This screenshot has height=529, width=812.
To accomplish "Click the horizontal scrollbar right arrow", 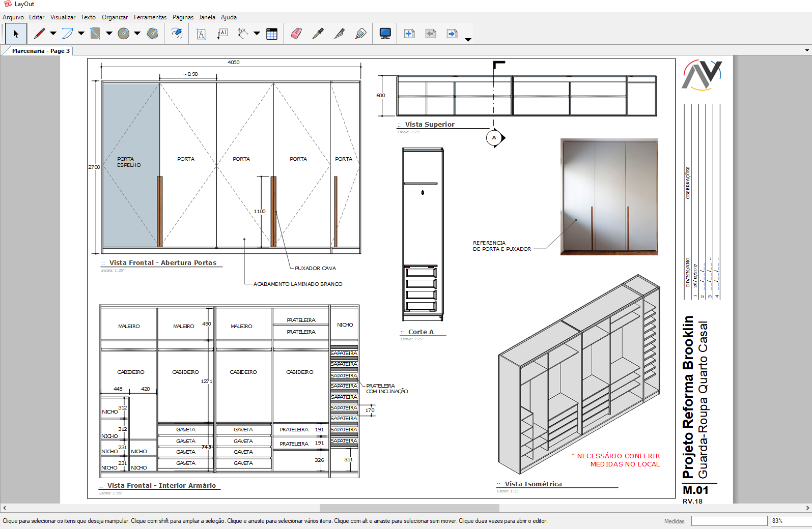I will 807,508.
